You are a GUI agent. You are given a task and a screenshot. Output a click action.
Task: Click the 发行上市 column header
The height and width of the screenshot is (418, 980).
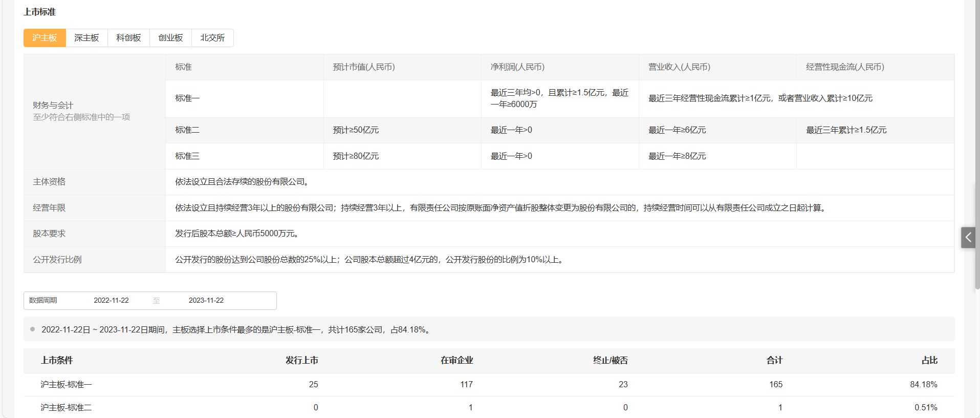302,361
